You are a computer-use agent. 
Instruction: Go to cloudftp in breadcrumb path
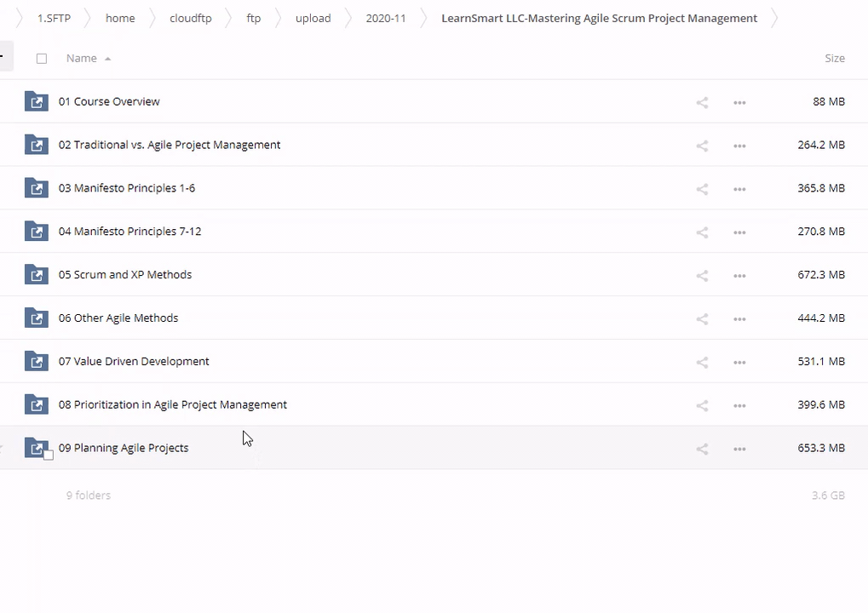pyautogui.click(x=190, y=18)
